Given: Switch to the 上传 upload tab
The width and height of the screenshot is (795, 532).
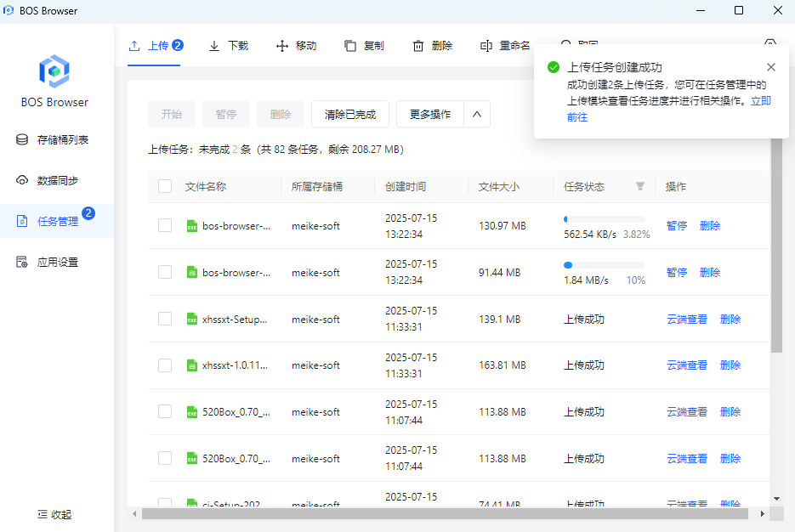Looking at the screenshot, I should pos(156,46).
